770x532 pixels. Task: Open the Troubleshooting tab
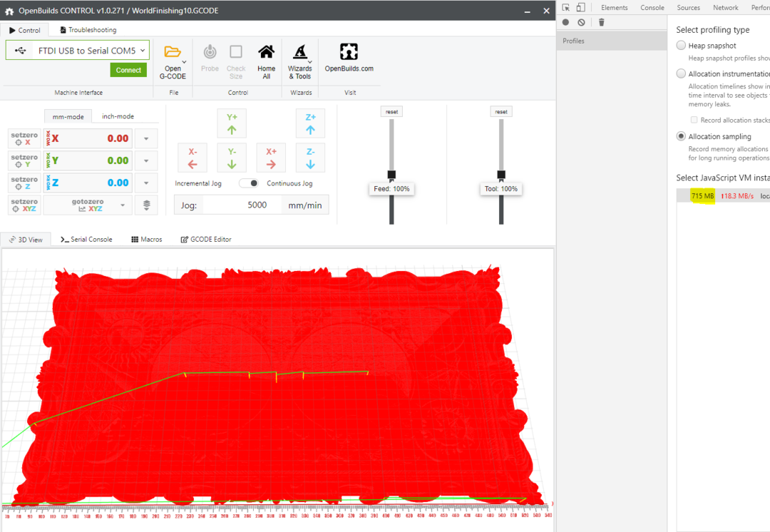tap(88, 30)
